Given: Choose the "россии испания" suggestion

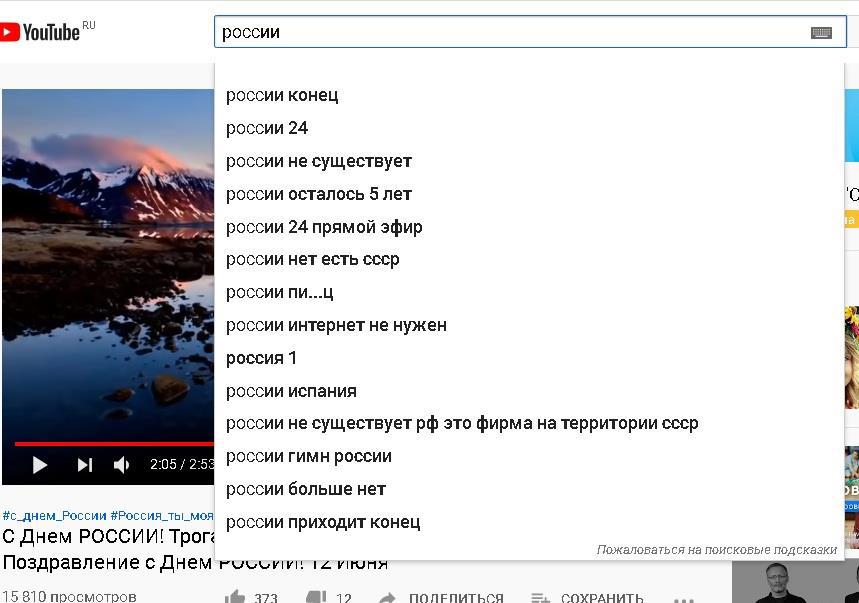Looking at the screenshot, I should (291, 391).
